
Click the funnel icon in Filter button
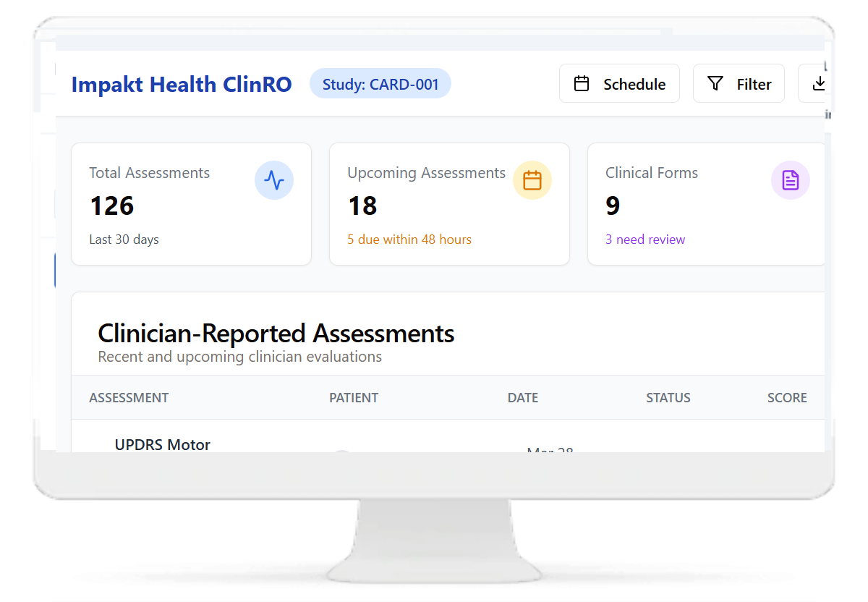[715, 83]
